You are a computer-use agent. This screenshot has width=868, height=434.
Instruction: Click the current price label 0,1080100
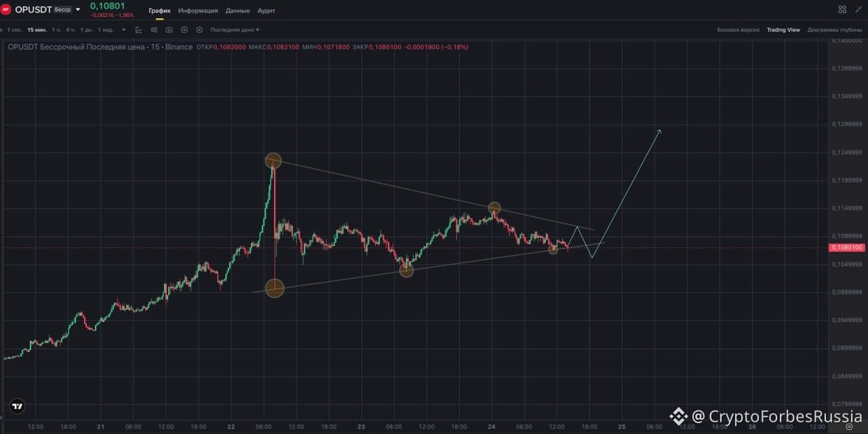click(847, 248)
